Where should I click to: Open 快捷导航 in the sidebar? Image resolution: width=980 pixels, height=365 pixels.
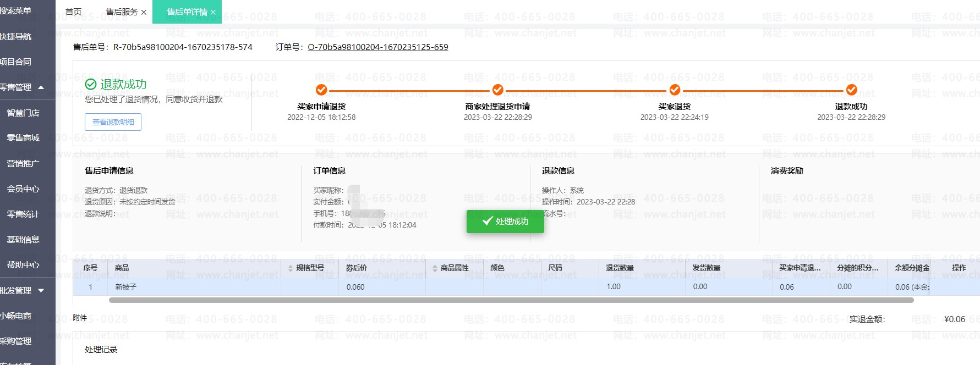[x=15, y=37]
